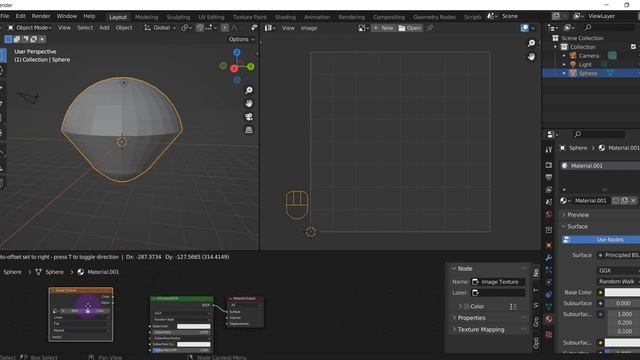Viewport: 640px width, 360px height.
Task: Expand the Preview panel
Action: [x=578, y=215]
